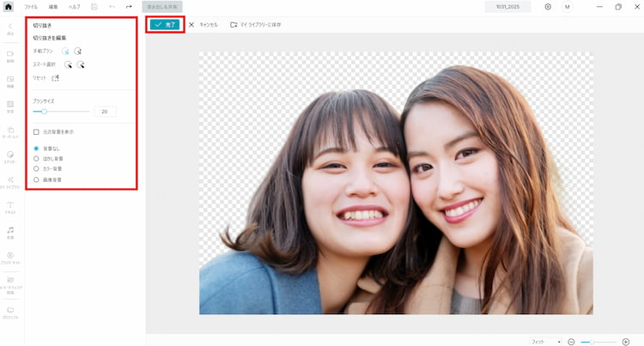Open the video panel in the sidebar

pyautogui.click(x=10, y=57)
